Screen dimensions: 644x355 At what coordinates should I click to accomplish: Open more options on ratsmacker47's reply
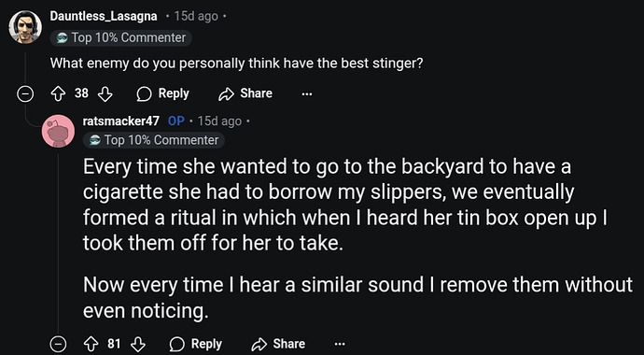pyautogui.click(x=340, y=345)
